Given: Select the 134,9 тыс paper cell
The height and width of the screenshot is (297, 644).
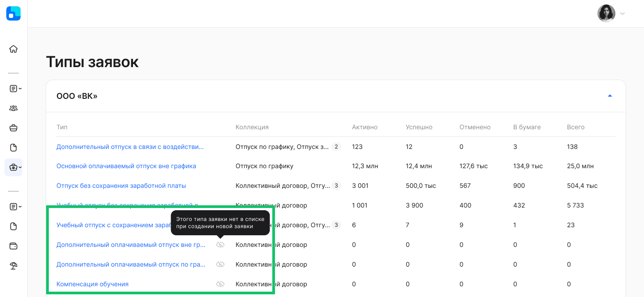Looking at the screenshot, I should [528, 166].
